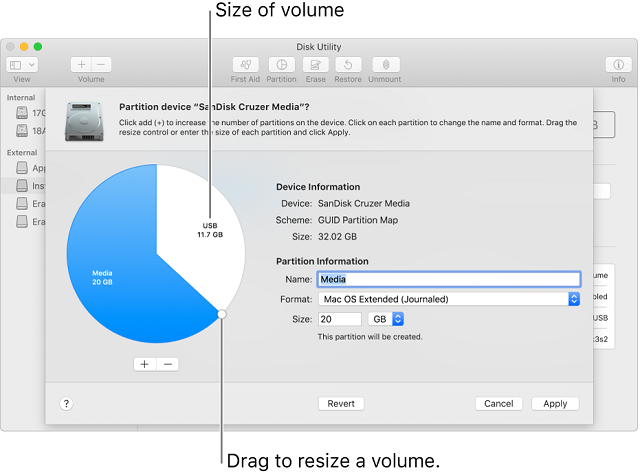Click the partition Name text field
Screen dimensions: 640x473
[449, 279]
